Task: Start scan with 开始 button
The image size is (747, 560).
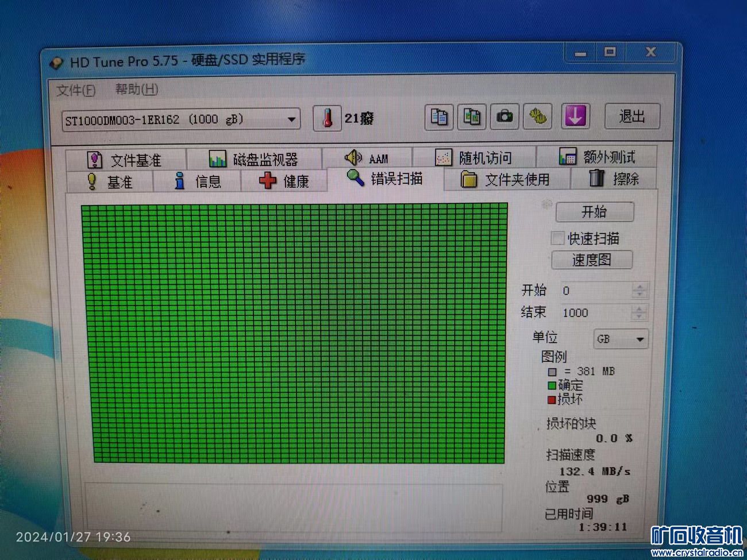Action: tap(595, 212)
